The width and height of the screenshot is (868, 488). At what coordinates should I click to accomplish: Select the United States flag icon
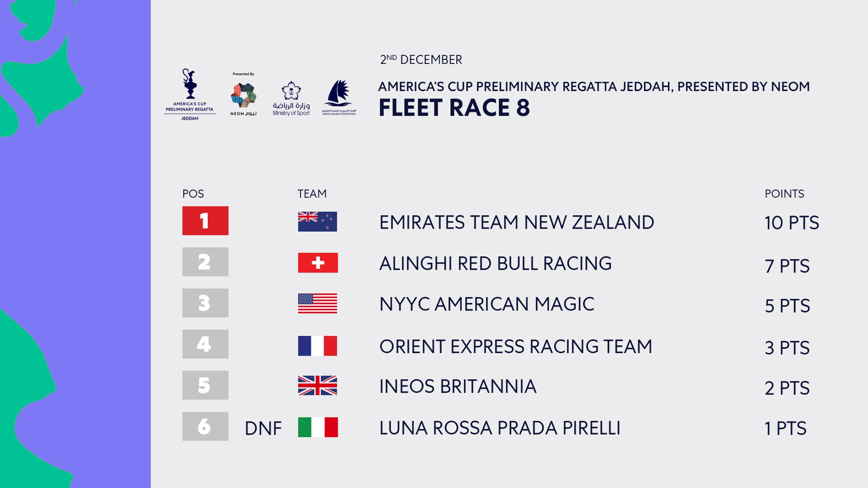318,304
